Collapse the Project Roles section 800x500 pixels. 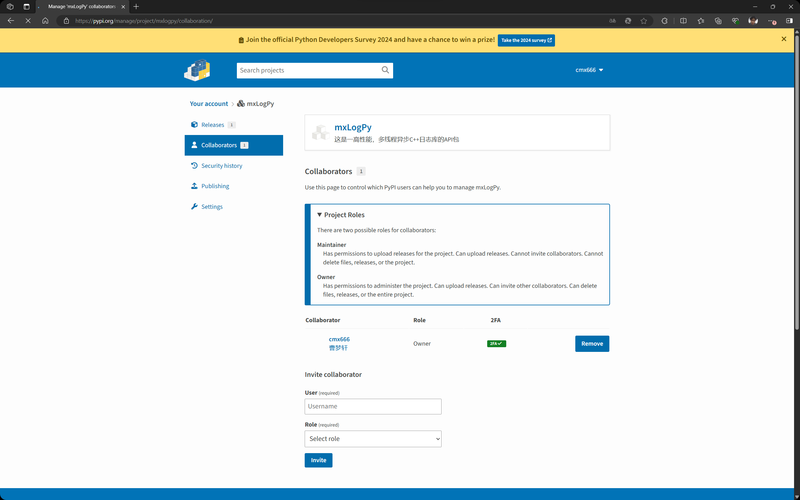pyautogui.click(x=341, y=215)
